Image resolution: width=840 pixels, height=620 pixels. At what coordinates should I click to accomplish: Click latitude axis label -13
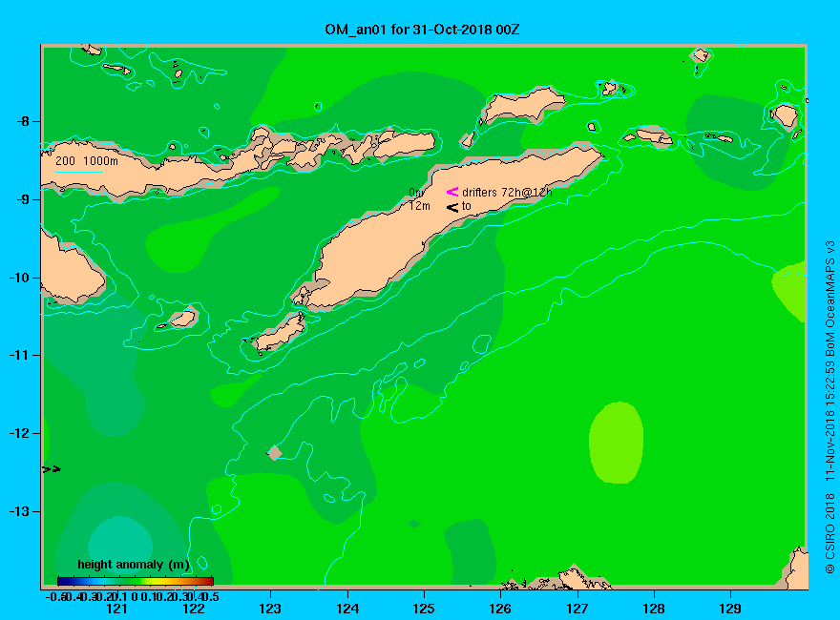point(20,511)
